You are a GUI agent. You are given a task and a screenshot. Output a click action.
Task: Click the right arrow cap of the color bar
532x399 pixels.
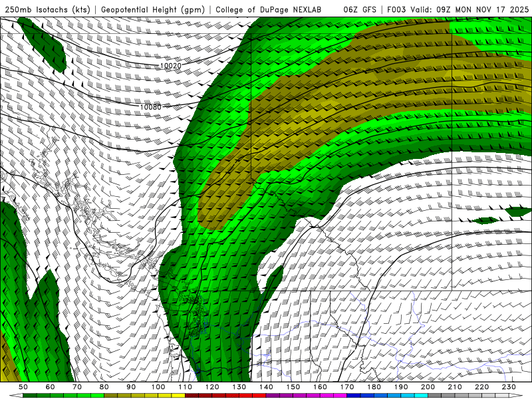pyautogui.click(x=516, y=396)
